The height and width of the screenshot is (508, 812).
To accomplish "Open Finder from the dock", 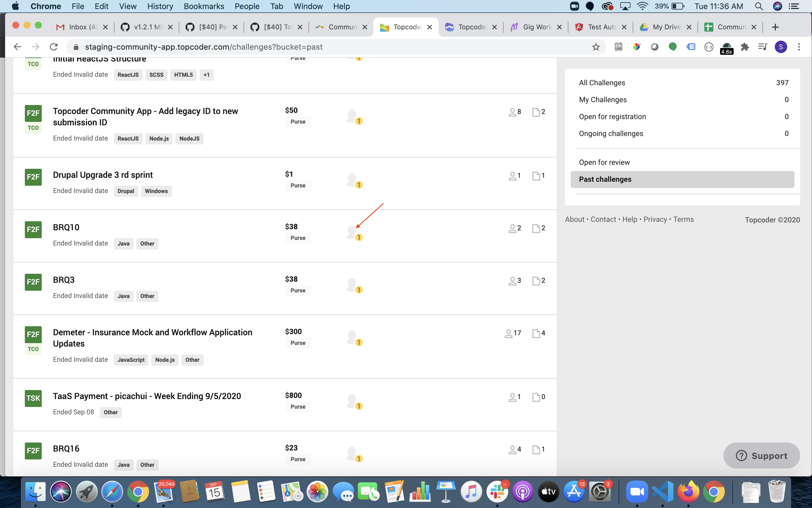I will pyautogui.click(x=36, y=492).
